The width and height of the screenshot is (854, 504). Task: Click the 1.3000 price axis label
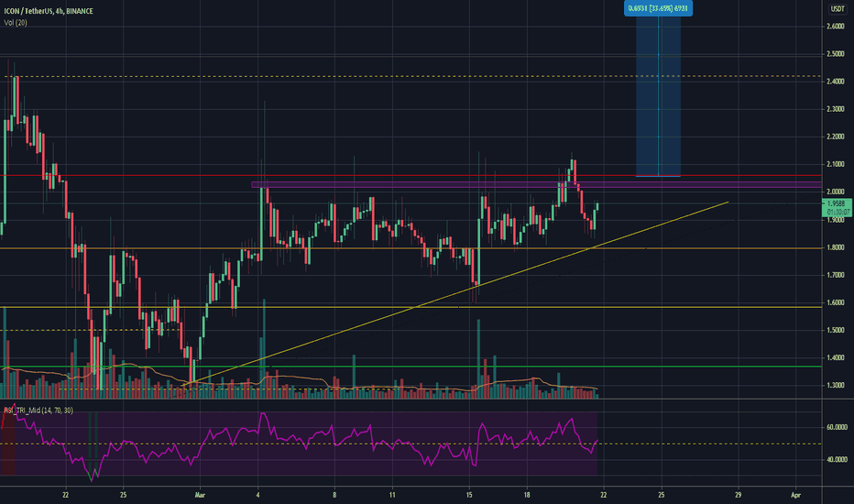tap(835, 385)
